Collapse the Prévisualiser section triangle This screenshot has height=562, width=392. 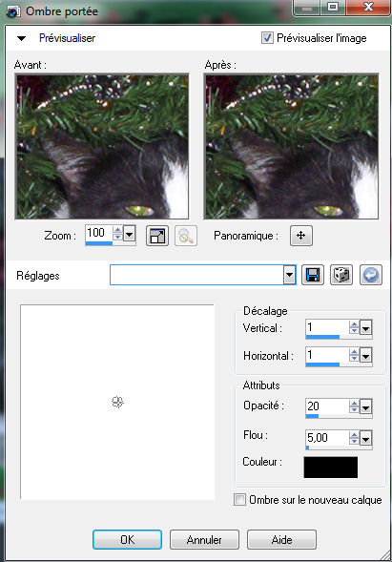tap(22, 38)
